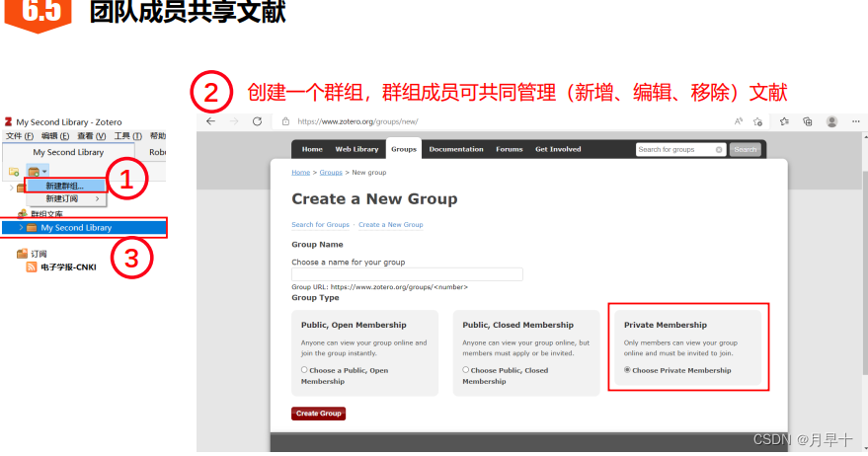Select the 群组文库 tree header

[x=46, y=214]
